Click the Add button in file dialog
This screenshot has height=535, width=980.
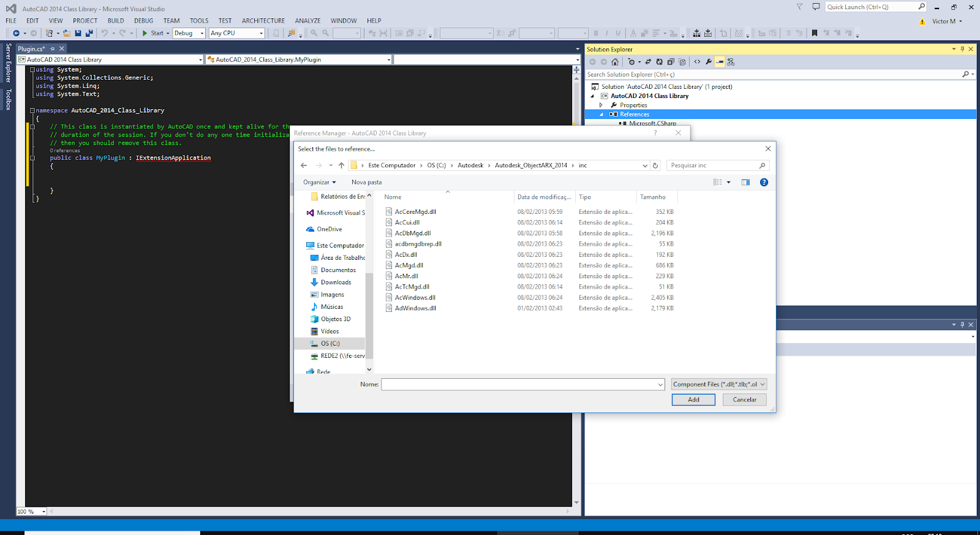pyautogui.click(x=693, y=400)
